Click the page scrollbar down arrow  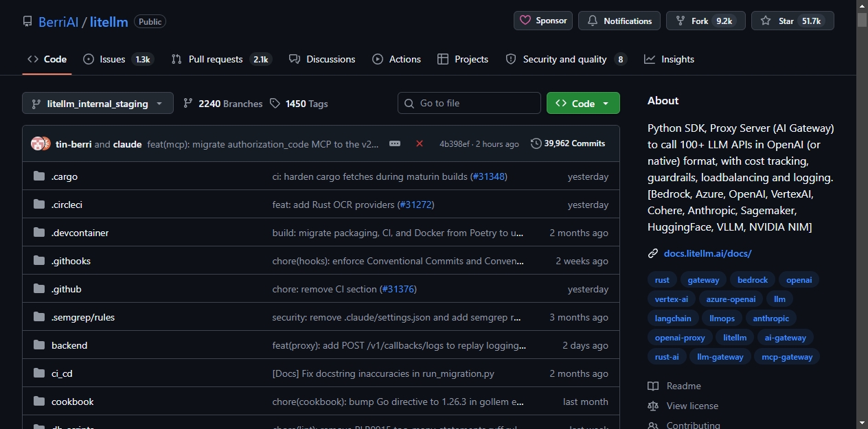pyautogui.click(x=862, y=423)
